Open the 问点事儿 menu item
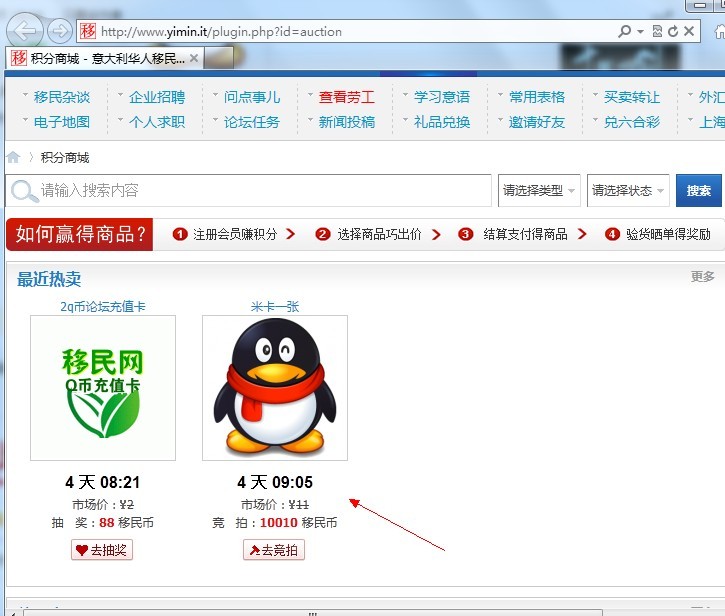The image size is (725, 616). coord(252,97)
